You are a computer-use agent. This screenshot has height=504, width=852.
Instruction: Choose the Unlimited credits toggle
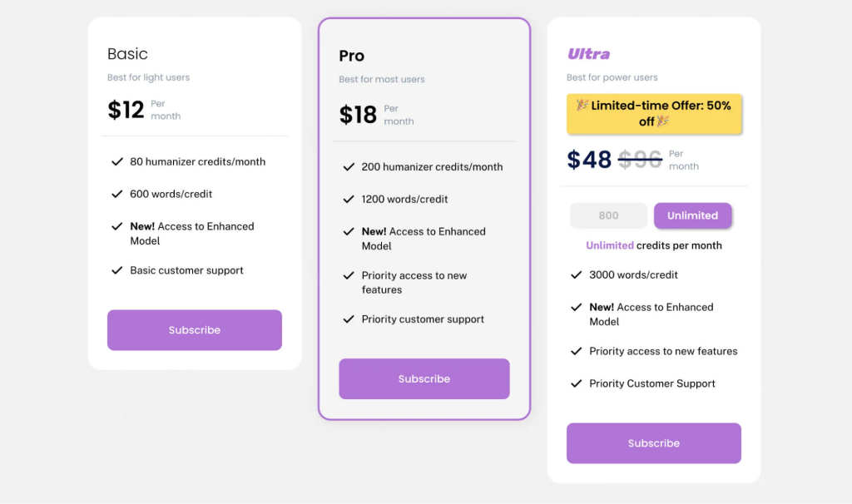tap(692, 215)
